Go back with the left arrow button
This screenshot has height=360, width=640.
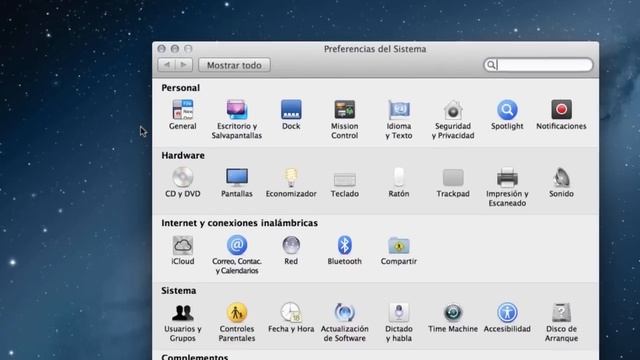point(167,65)
